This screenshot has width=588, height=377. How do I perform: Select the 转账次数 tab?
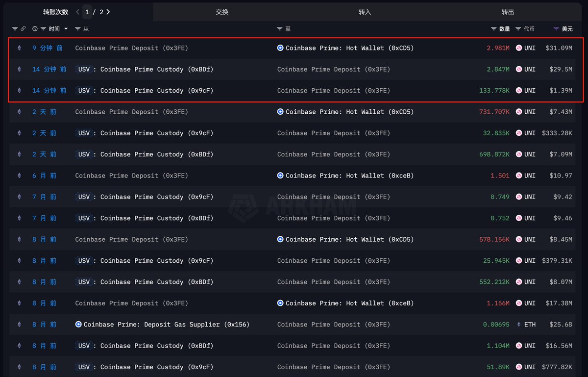[56, 12]
